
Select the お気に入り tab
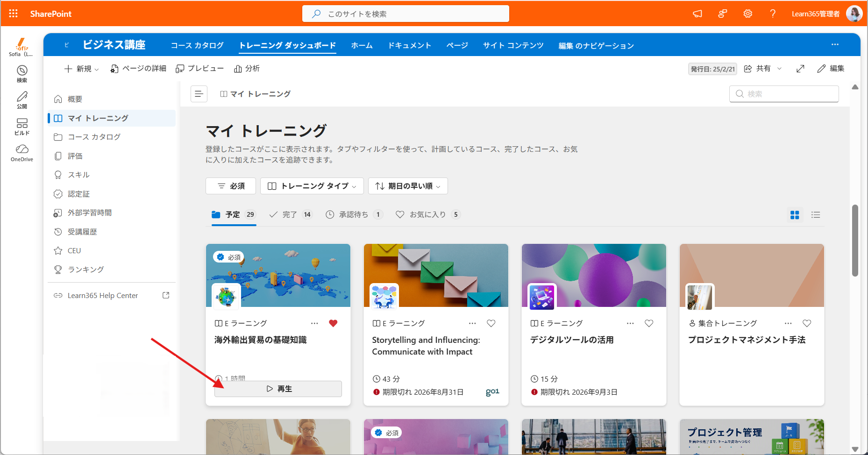[428, 214]
